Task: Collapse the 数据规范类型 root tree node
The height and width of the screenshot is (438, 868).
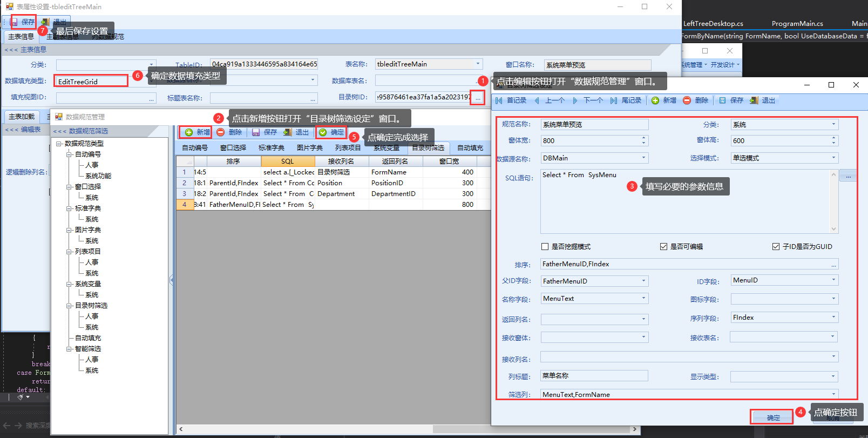Action: tap(59, 144)
